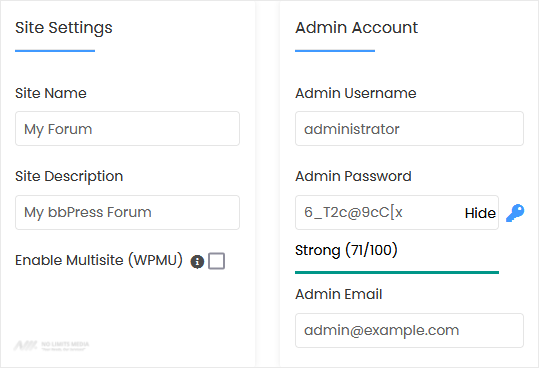Image resolution: width=539 pixels, height=368 pixels.
Task: Focus the Site Description input box
Action: coord(128,212)
